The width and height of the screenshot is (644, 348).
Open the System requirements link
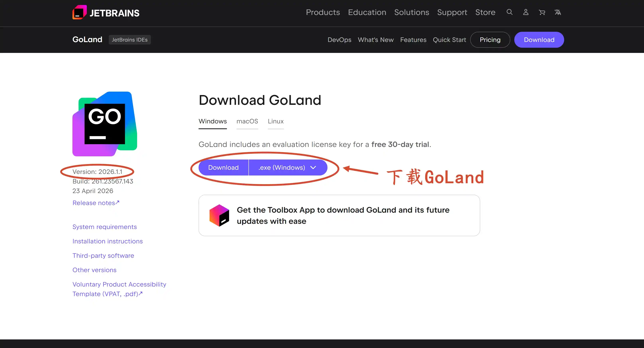tap(105, 227)
